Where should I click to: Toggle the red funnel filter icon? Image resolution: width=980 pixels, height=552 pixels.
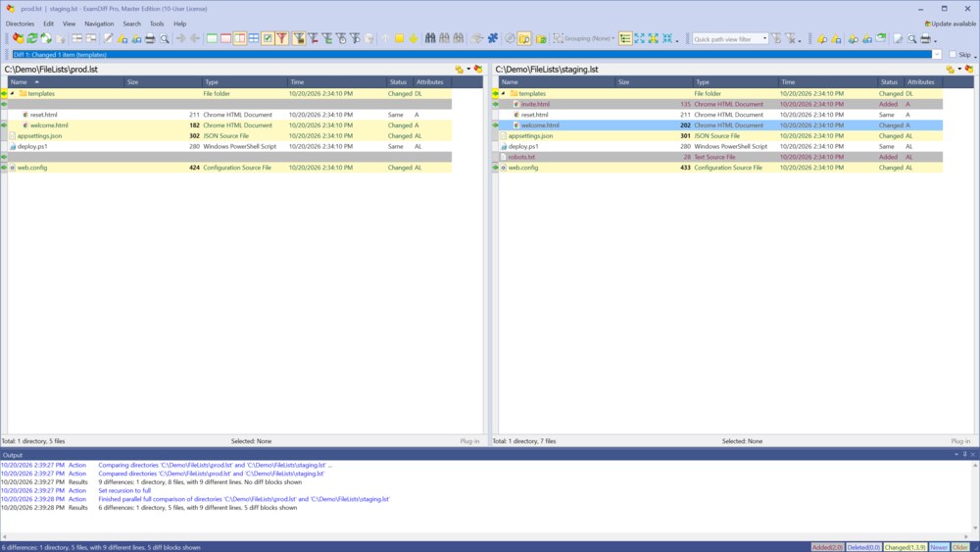coord(281,39)
